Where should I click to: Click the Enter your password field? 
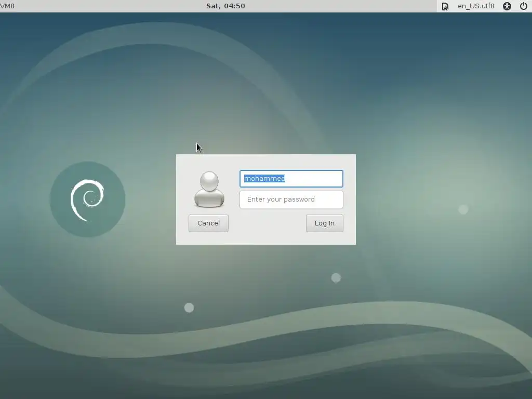[x=291, y=199]
